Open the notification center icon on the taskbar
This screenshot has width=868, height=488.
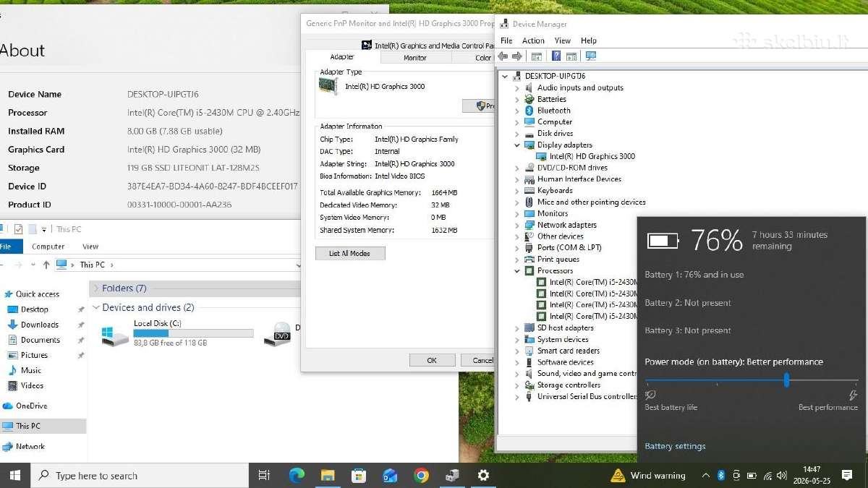tap(847, 475)
